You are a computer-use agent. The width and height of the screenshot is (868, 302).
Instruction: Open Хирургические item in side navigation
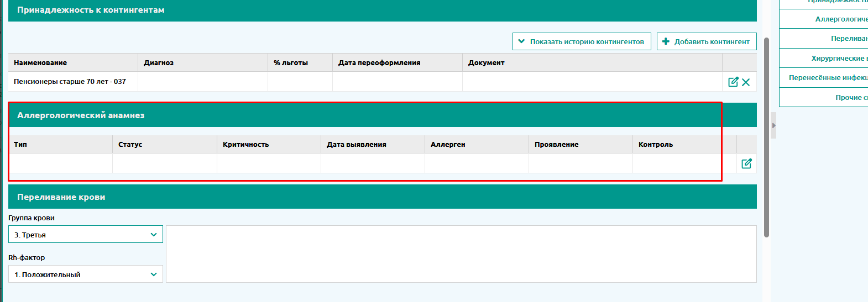[839, 59]
